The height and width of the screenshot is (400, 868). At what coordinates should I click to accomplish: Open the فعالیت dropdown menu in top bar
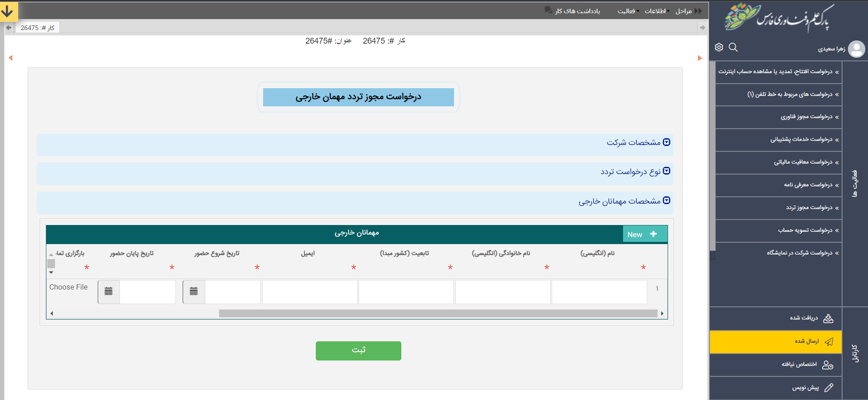(628, 11)
